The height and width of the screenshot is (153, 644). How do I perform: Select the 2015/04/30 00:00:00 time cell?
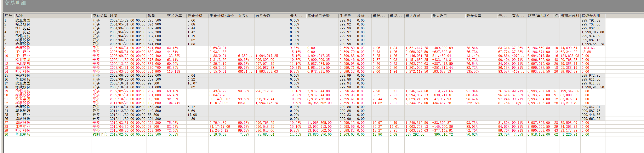pyautogui.click(x=127, y=126)
